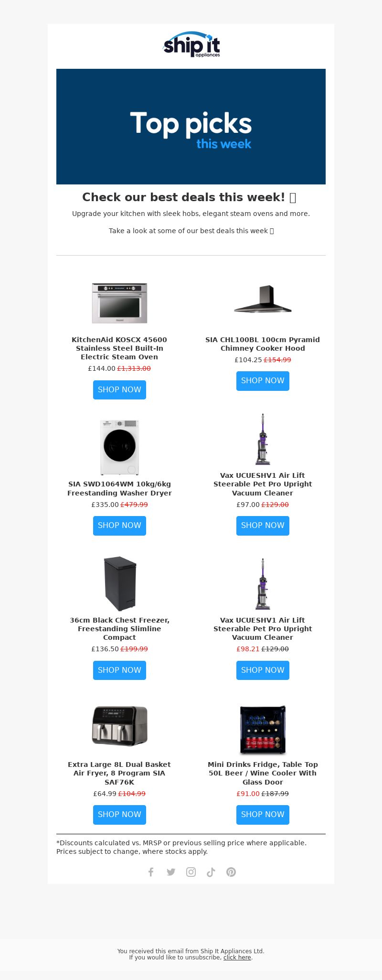Shop now for SIA pyramid cooker hood
The width and height of the screenshot is (382, 980).
tap(263, 381)
